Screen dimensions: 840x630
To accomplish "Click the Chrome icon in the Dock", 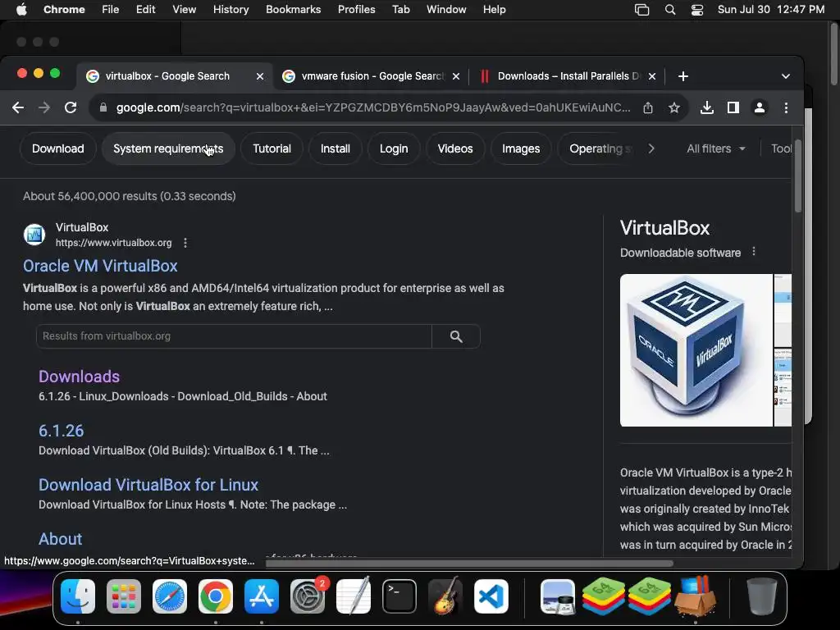I will [x=216, y=596].
